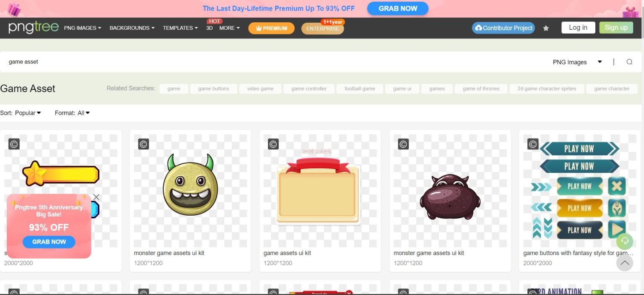Open the MORE menu

229,28
